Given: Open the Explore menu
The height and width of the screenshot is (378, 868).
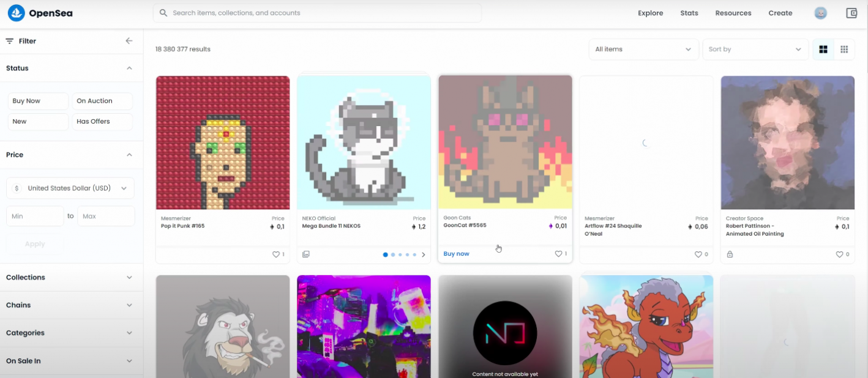Looking at the screenshot, I should click(x=650, y=13).
